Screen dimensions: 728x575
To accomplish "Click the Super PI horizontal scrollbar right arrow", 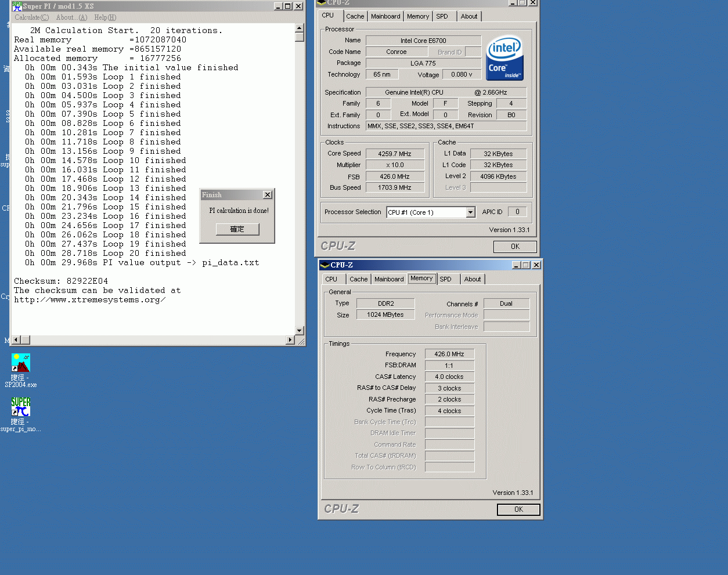I will coord(290,340).
